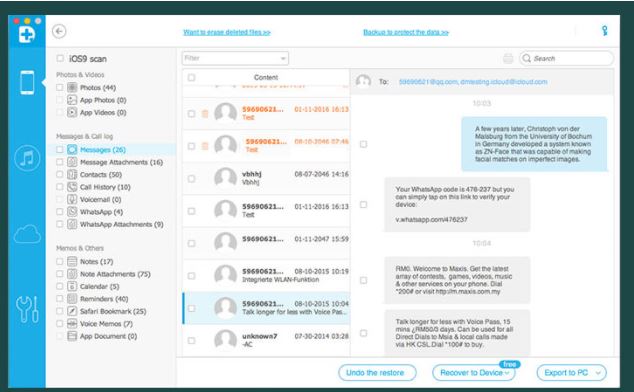The height and width of the screenshot is (392, 634).
Task: Select Message Attachments (16) category
Action: pyautogui.click(x=121, y=162)
